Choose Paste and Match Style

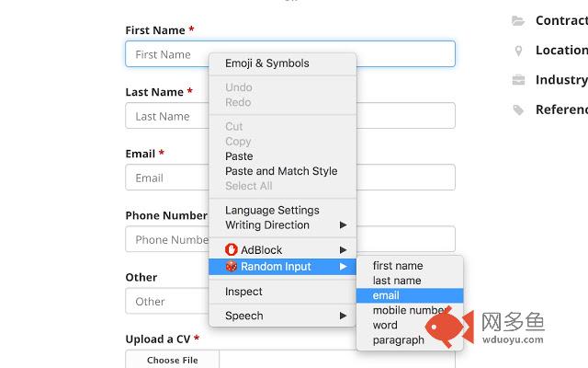[x=281, y=171]
